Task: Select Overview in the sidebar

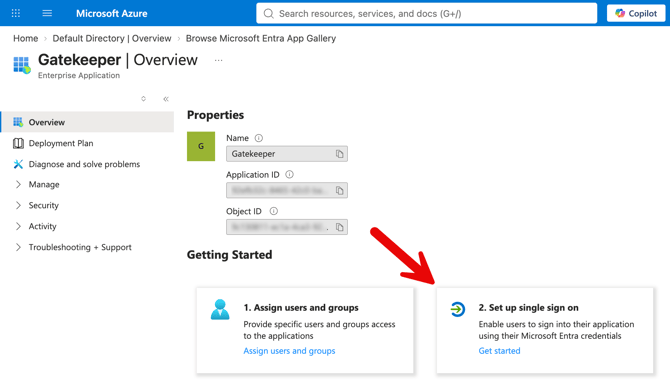Action: [x=88, y=122]
